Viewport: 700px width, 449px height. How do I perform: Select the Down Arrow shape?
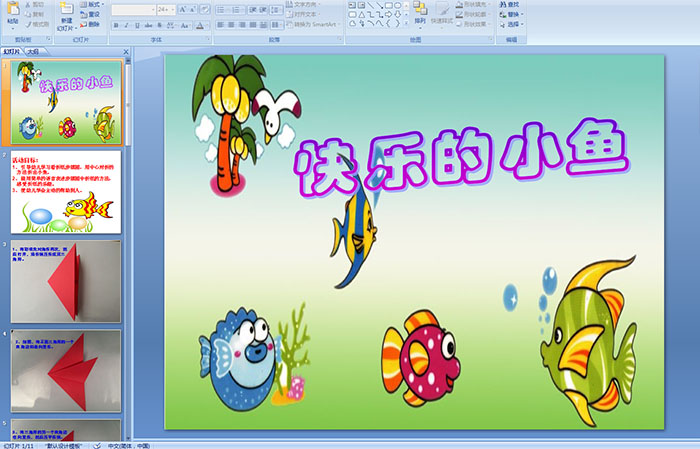point(398,14)
